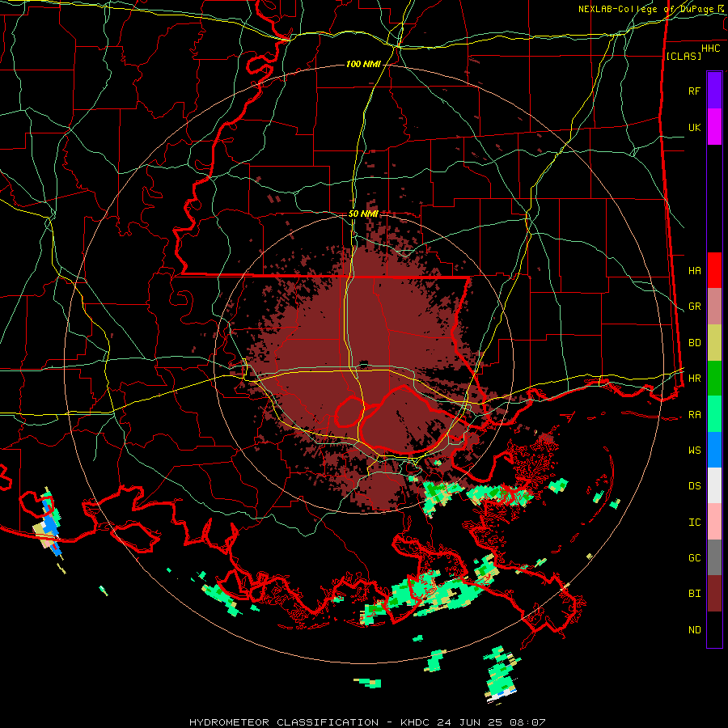Click the DS white legend swatch
This screenshot has width=728, height=728.
(714, 485)
